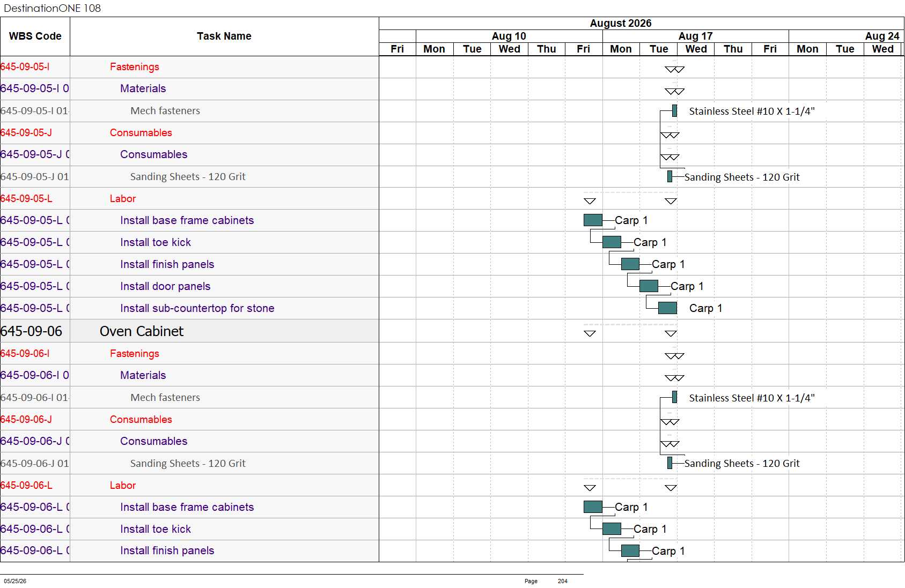Select the 645-09-06-L Labor summary start marker
The width and height of the screenshot is (905, 588).
point(590,488)
